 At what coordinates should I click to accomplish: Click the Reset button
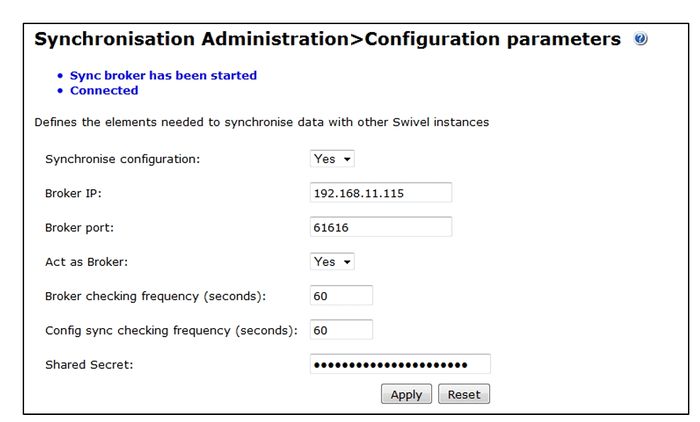[464, 394]
